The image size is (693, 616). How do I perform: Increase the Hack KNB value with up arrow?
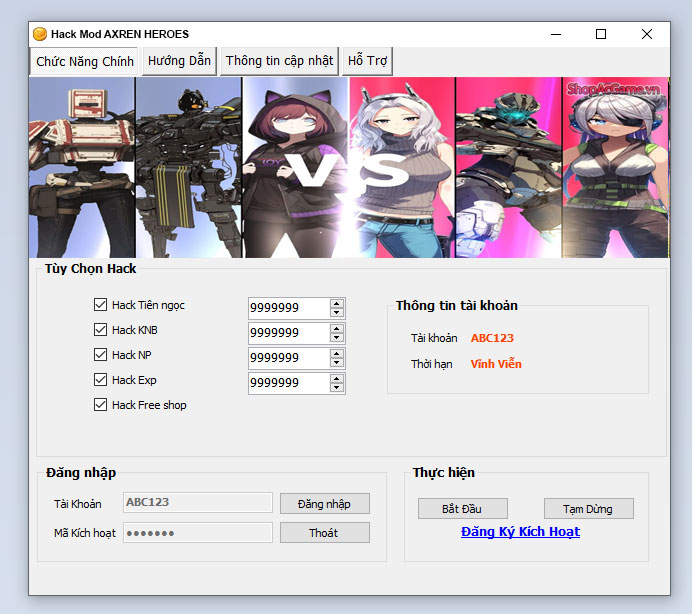(337, 328)
